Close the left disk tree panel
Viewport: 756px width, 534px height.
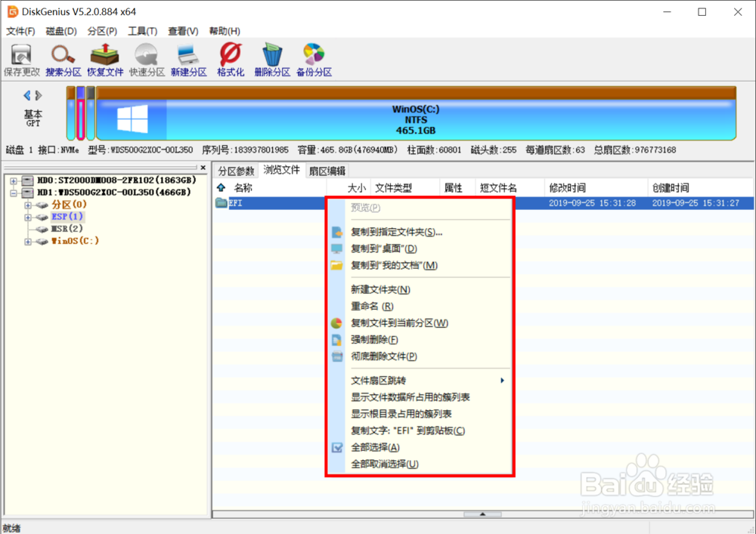pyautogui.click(x=203, y=168)
